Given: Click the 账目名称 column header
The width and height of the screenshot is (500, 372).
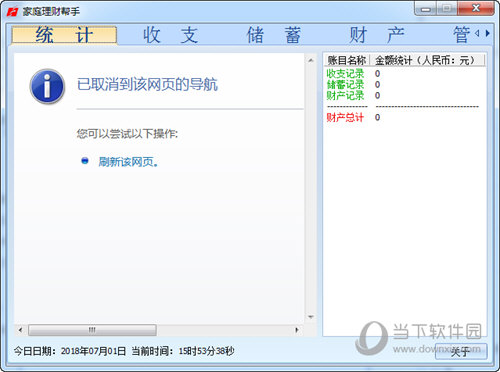Looking at the screenshot, I should (x=347, y=60).
